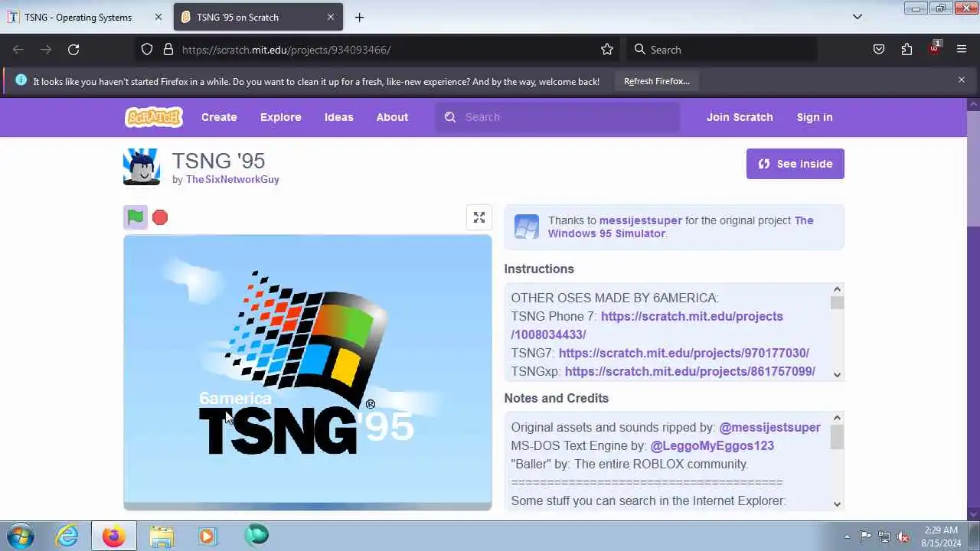The width and height of the screenshot is (980, 551).
Task: Click the padlock site info icon
Action: (x=168, y=50)
